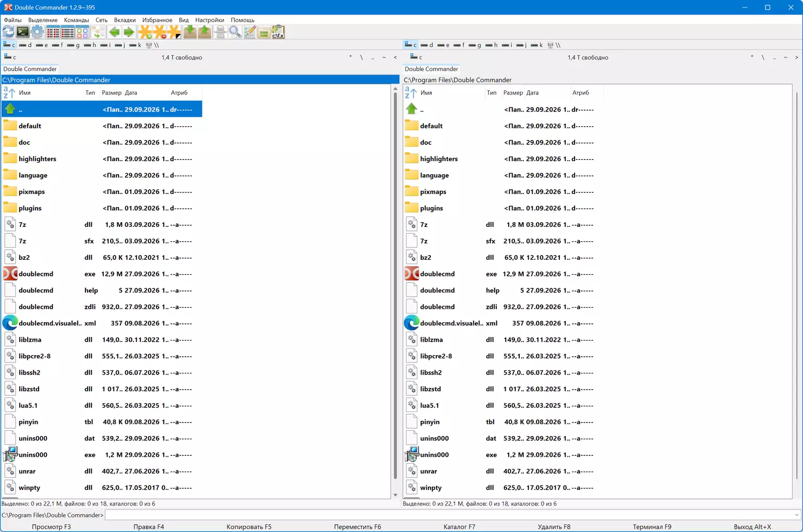Image resolution: width=803 pixels, height=532 pixels.
Task: Click the Refresh toolbar icon
Action: click(8, 32)
